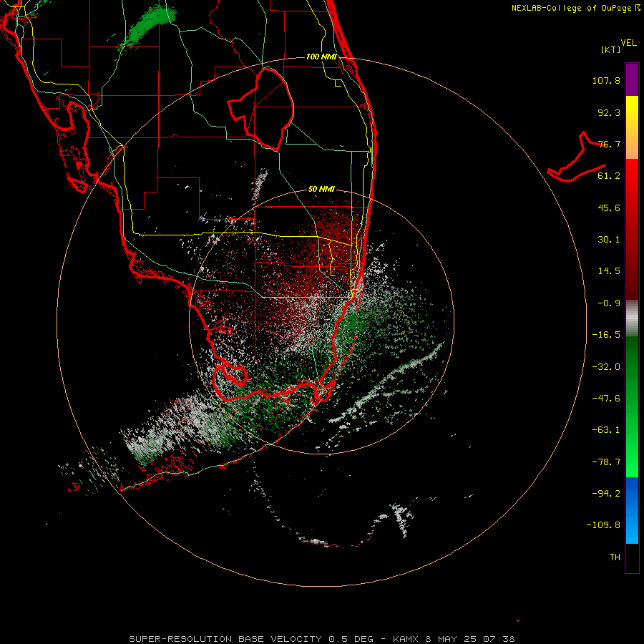644x644 pixels.
Task: Select the -94.2 velocity scale value
Action: (606, 493)
